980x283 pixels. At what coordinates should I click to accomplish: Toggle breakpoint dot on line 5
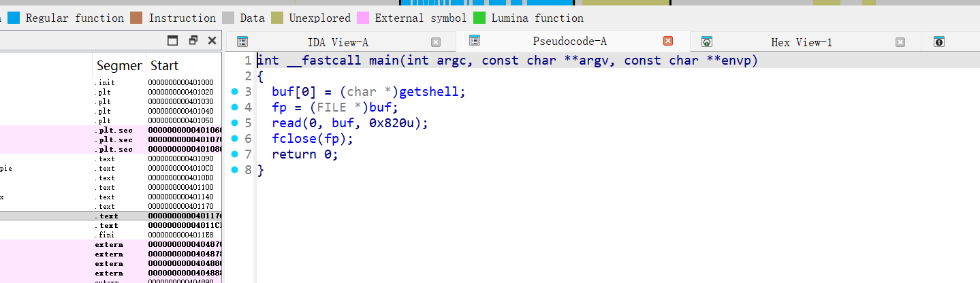click(235, 123)
